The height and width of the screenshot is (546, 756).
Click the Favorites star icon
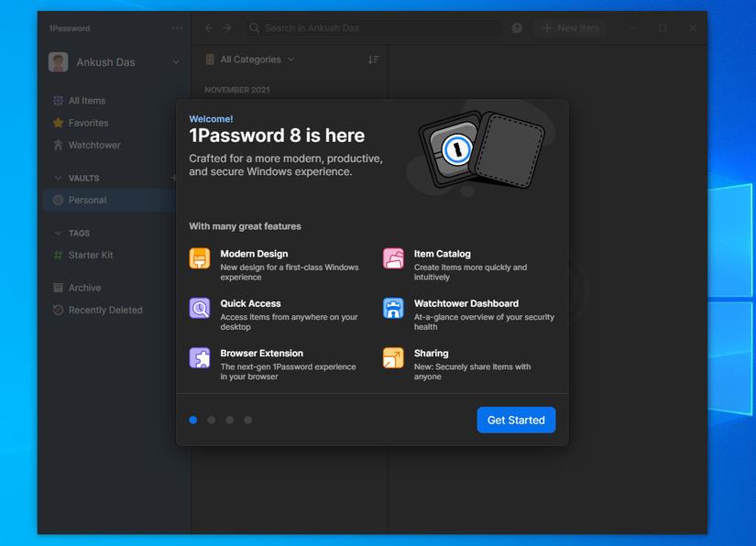[59, 123]
